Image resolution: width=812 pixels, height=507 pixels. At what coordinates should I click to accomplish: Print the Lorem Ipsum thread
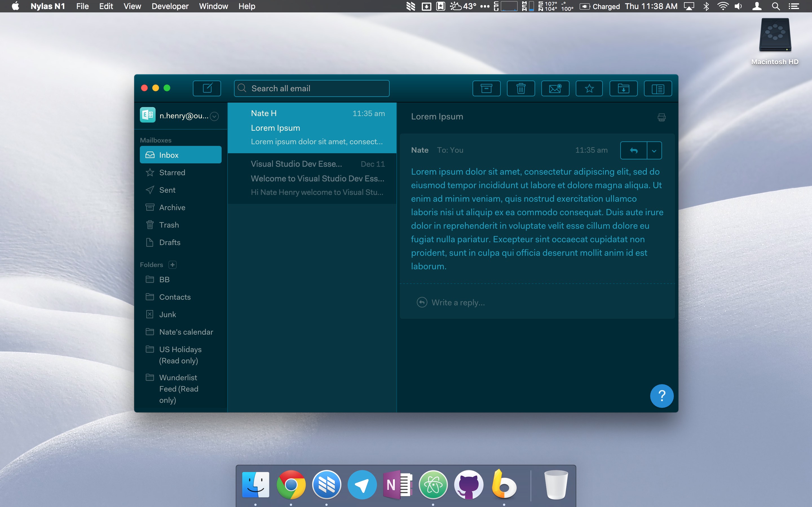coord(661,117)
